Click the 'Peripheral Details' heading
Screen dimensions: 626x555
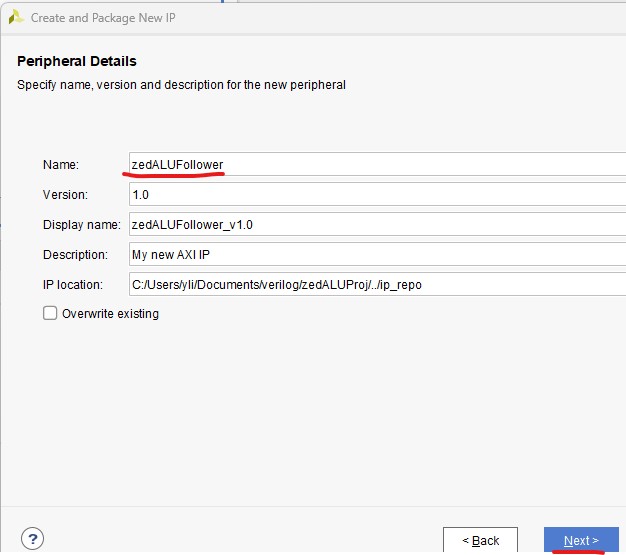pyautogui.click(x=77, y=62)
